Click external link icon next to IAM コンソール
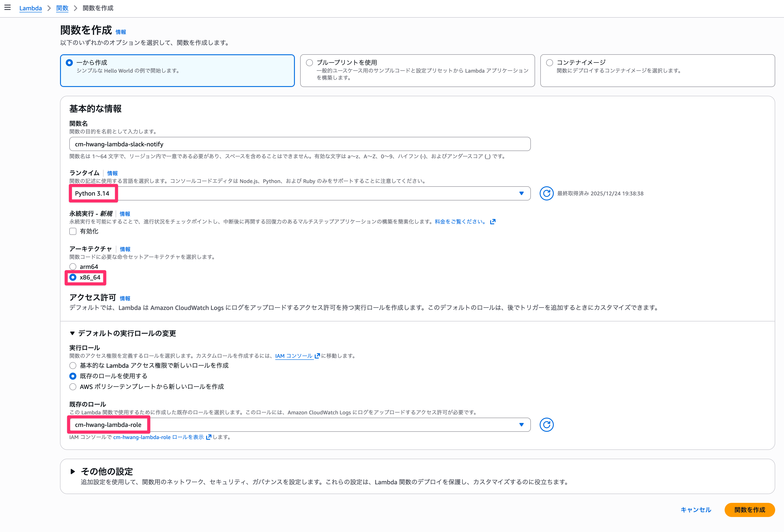Image resolution: width=784 pixels, height=532 pixels. [x=317, y=356]
